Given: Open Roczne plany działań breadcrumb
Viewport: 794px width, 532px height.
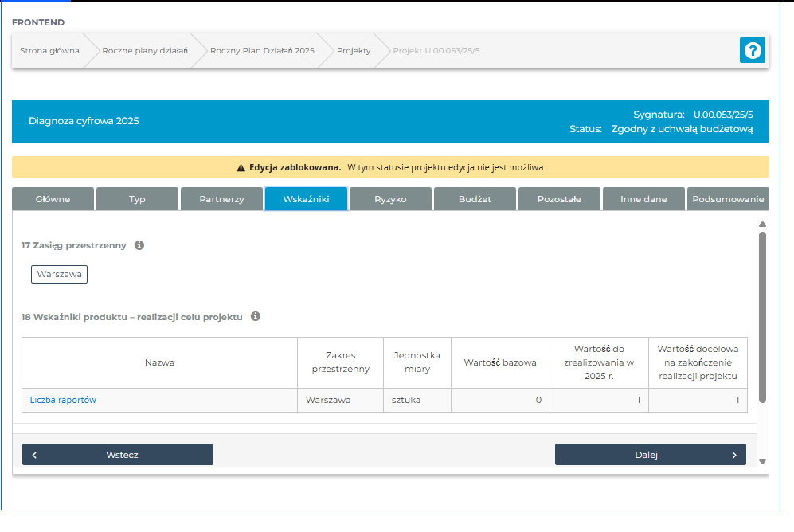Looking at the screenshot, I should pos(145,50).
